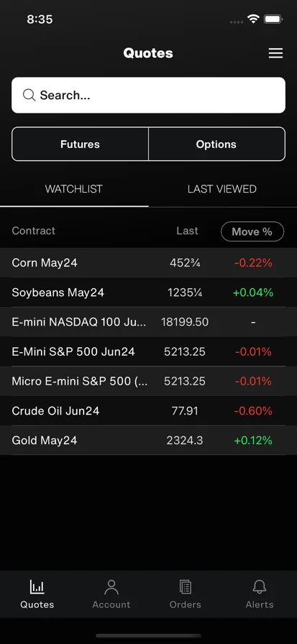297x644 pixels.
Task: Open the hamburger menu icon
Action: pos(275,53)
